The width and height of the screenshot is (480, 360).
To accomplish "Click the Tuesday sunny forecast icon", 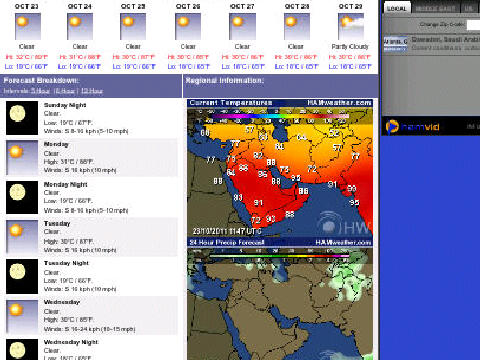I will tap(22, 237).
